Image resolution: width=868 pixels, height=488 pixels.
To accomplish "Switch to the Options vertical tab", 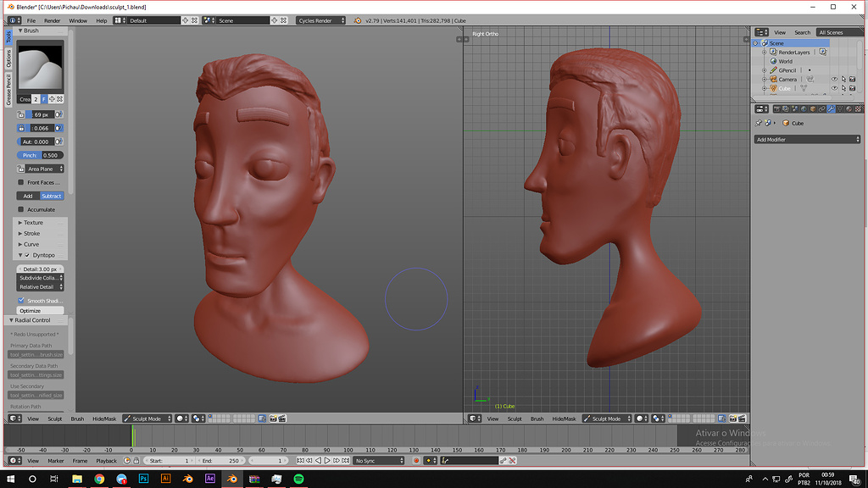I will pyautogui.click(x=8, y=58).
